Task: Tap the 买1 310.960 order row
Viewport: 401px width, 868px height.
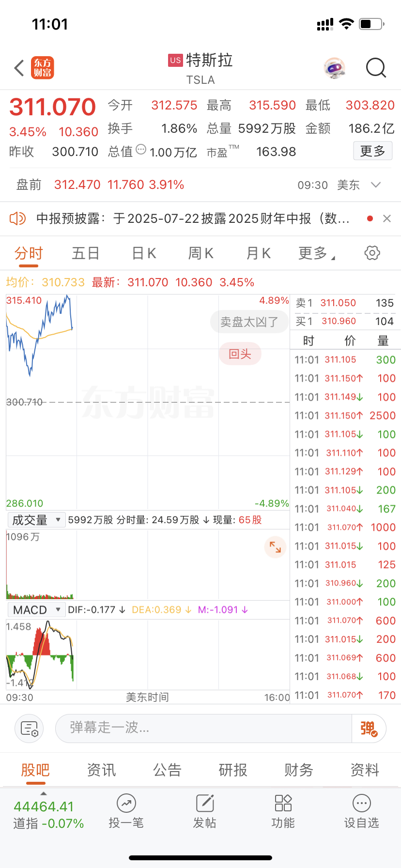Action: 345,321
